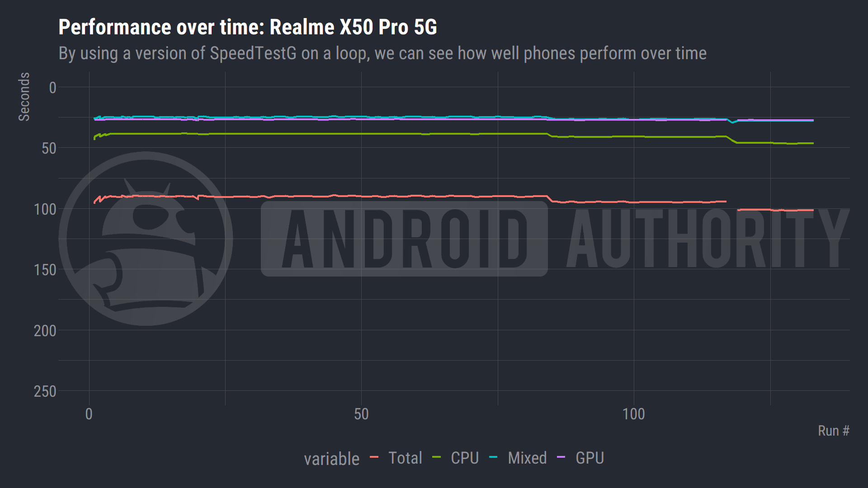
Task: Click the CPU variable legend icon
Action: 436,457
